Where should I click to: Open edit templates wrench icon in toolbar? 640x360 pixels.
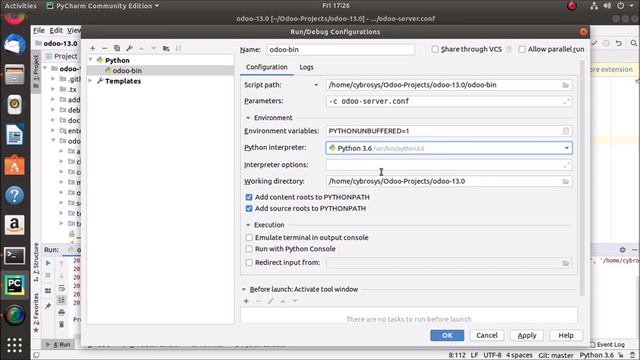(x=129, y=48)
